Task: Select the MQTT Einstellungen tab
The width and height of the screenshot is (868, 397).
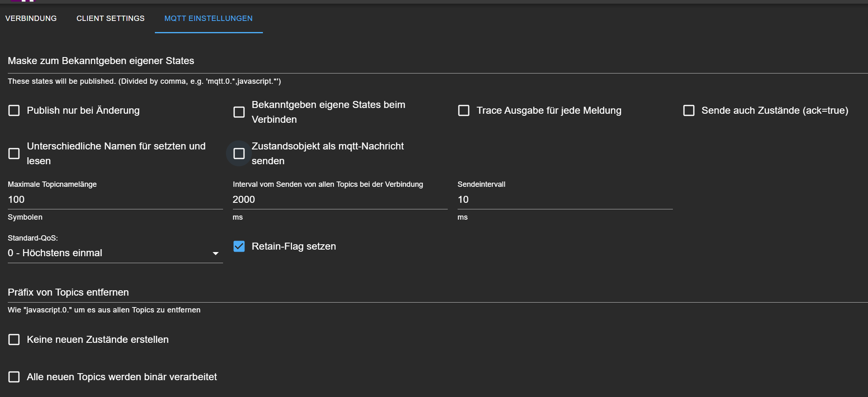Action: tap(208, 18)
